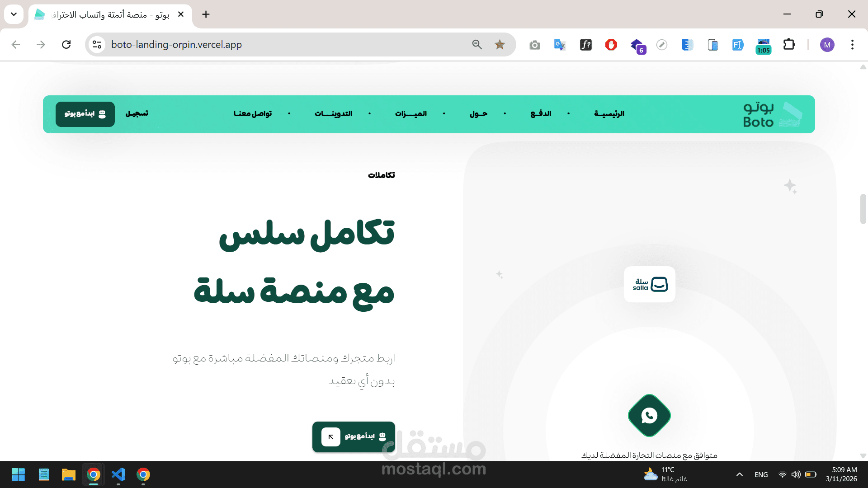Viewport: 868px width, 488px height.
Task: Click the page vertical scrollbar thumb
Action: point(863,209)
